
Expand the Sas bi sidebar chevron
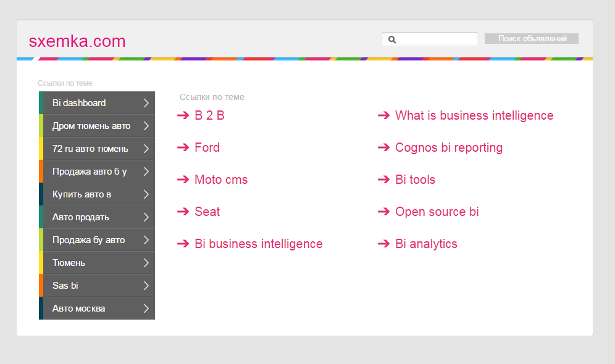[146, 286]
